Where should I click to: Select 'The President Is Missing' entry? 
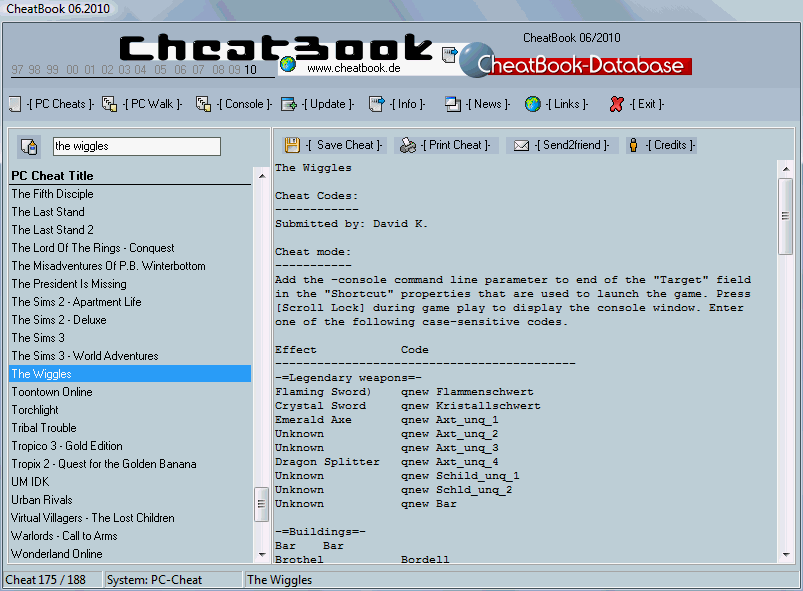[x=69, y=284]
